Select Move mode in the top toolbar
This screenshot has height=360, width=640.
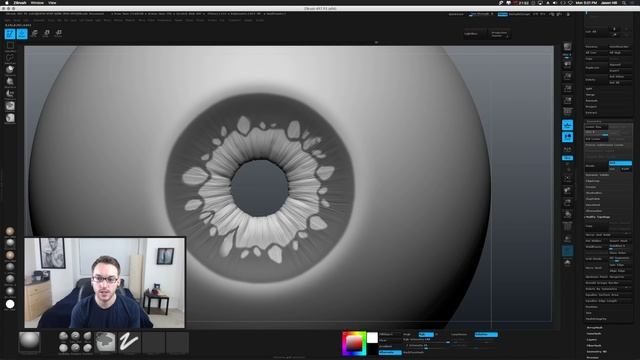34,33
